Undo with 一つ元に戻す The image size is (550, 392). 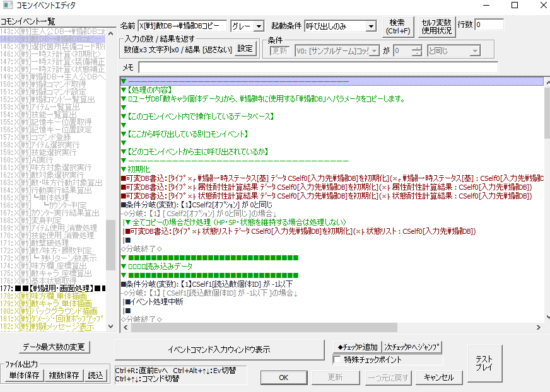(x=388, y=378)
